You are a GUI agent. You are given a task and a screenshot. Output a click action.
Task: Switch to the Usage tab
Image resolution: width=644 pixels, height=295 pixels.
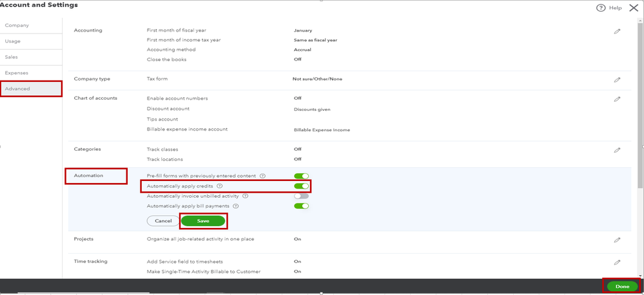tap(31, 41)
